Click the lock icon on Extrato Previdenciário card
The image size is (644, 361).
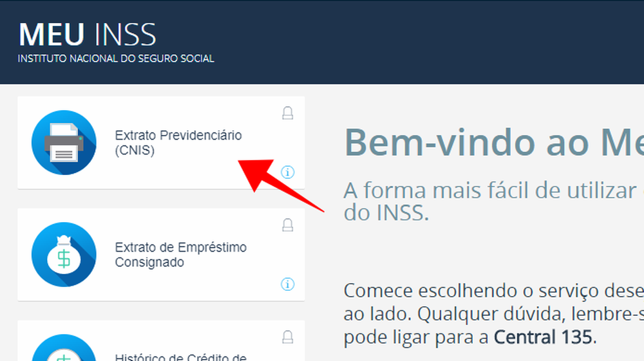point(287,113)
